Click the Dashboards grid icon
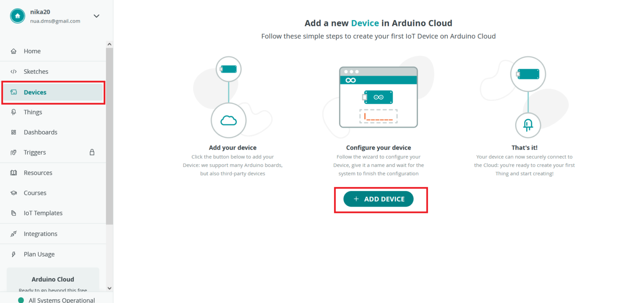 pyautogui.click(x=13, y=132)
